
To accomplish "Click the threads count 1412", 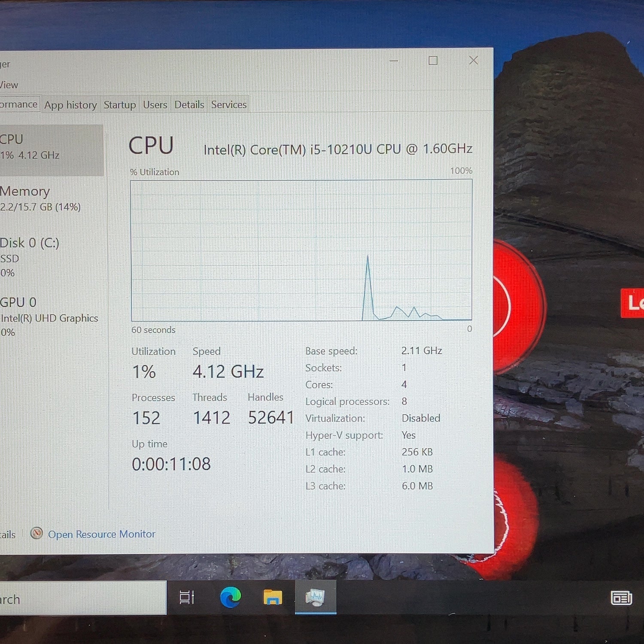I will (211, 418).
